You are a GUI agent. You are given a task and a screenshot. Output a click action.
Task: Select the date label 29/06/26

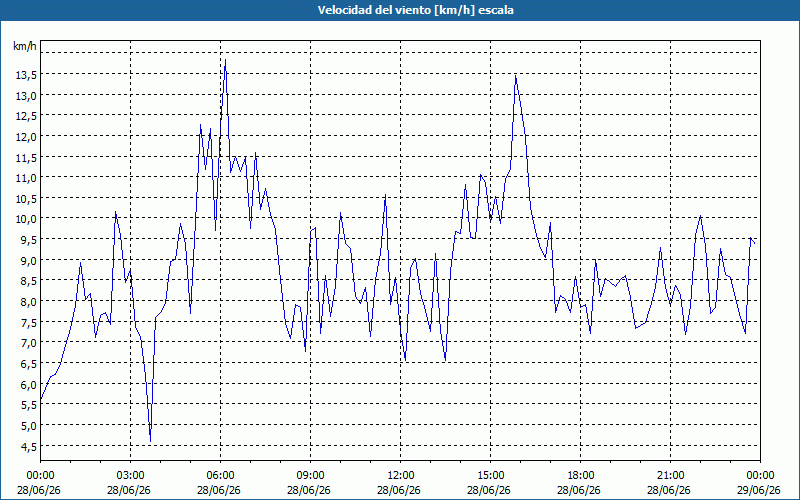pos(759,490)
